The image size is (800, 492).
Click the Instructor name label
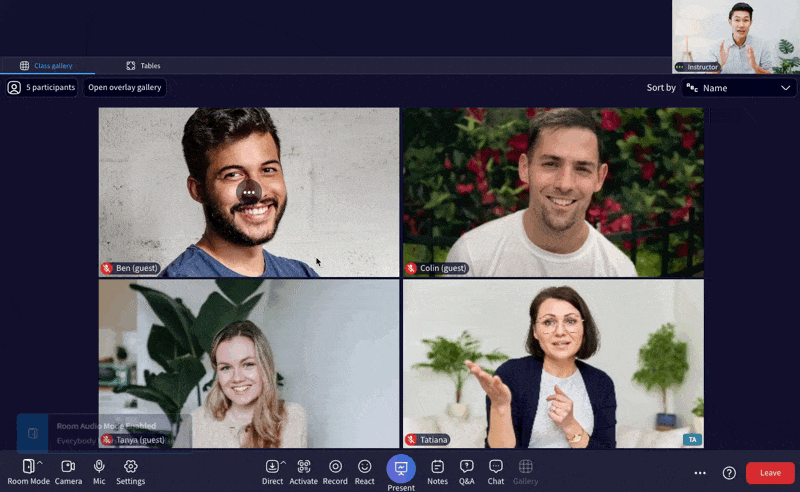[x=702, y=67]
